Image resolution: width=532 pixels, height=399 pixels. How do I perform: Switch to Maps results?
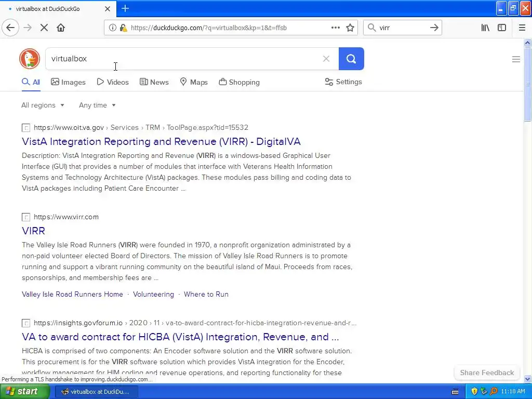pyautogui.click(x=194, y=82)
